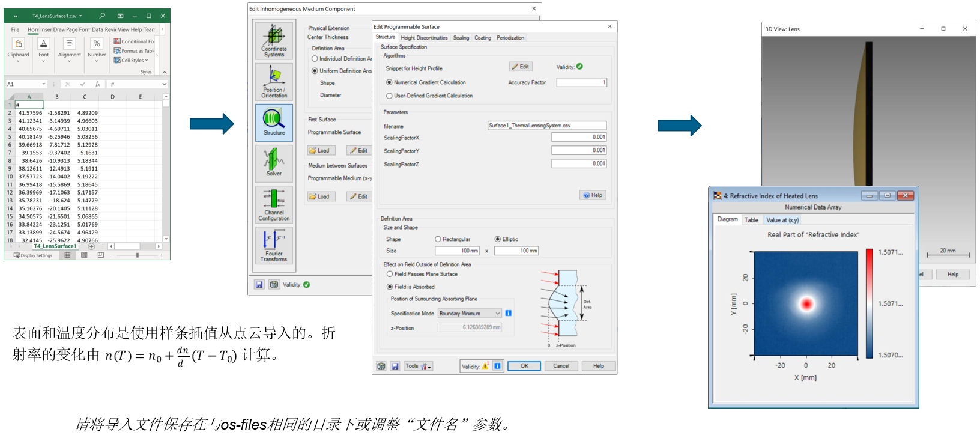Click OK in Edit Programmable Surface dialog
Image resolution: width=980 pixels, height=435 pixels.
(524, 366)
